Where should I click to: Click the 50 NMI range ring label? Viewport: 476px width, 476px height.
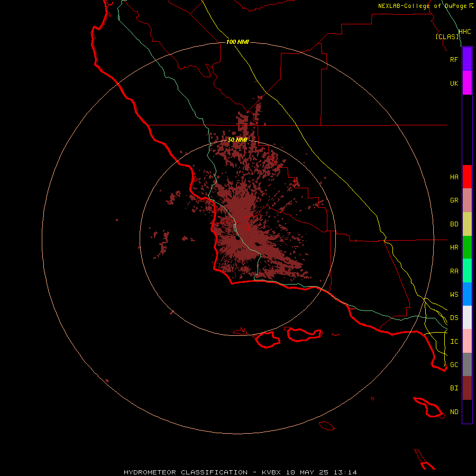[237, 140]
